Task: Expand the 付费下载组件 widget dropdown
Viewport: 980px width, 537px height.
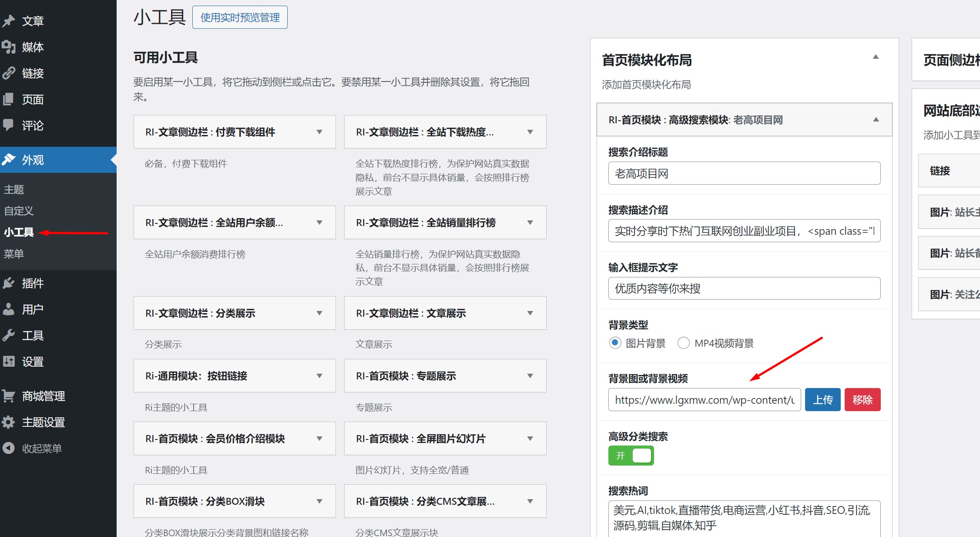Action: point(319,132)
